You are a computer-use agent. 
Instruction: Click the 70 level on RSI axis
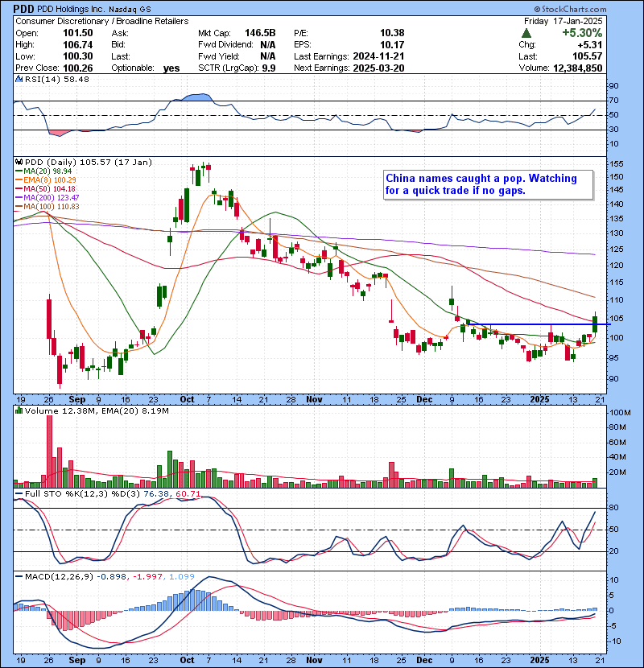613,101
